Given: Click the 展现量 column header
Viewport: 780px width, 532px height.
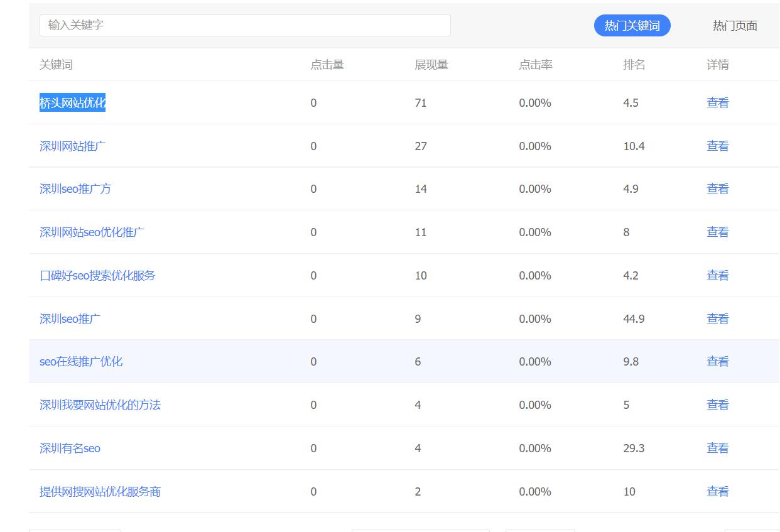Looking at the screenshot, I should (x=431, y=65).
